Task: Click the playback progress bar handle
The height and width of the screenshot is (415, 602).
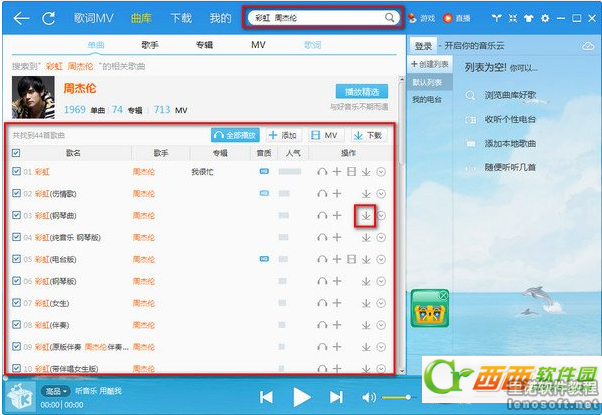Action: (x=5, y=378)
